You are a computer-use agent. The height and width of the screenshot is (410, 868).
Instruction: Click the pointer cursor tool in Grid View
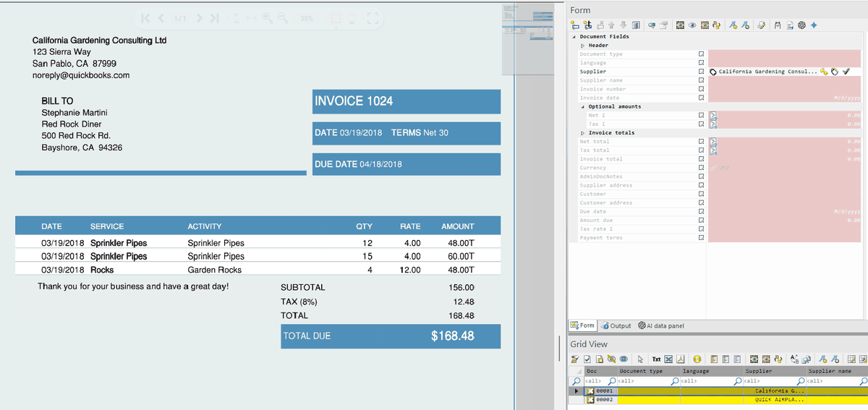pyautogui.click(x=640, y=359)
